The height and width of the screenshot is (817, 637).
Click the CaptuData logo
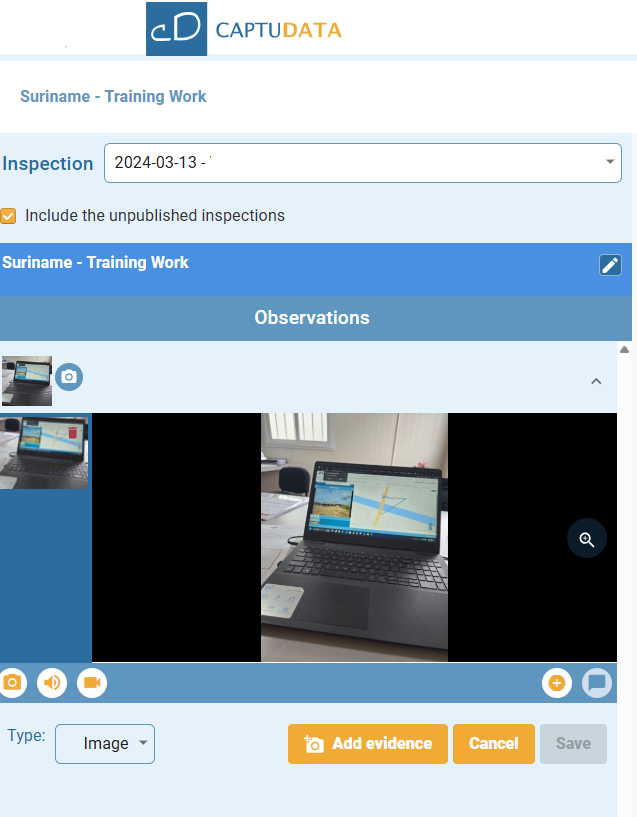(x=245, y=29)
